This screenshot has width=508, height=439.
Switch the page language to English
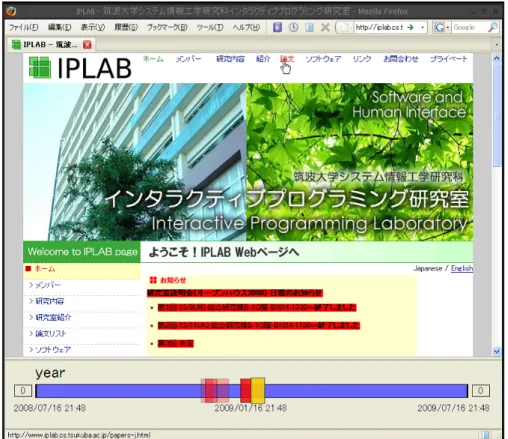[462, 268]
